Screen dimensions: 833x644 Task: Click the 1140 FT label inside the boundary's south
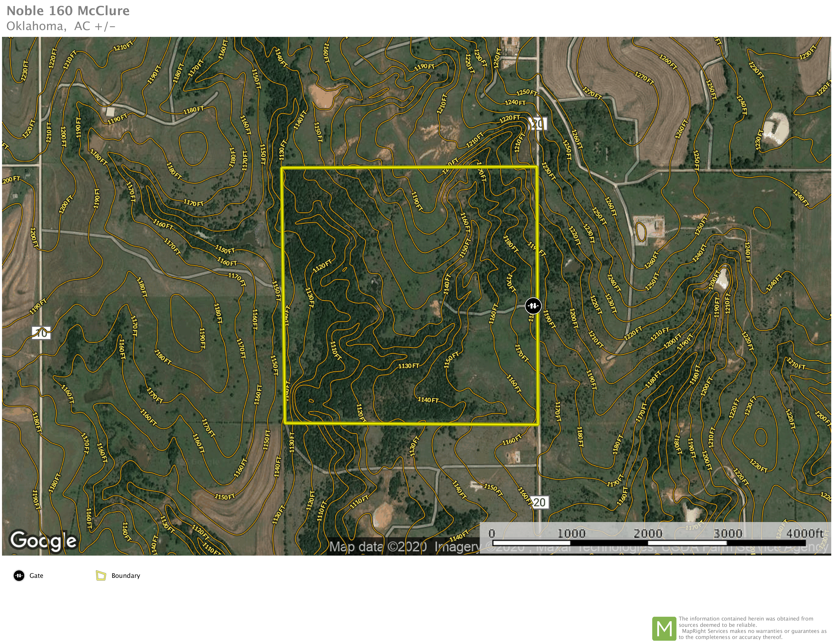click(428, 400)
